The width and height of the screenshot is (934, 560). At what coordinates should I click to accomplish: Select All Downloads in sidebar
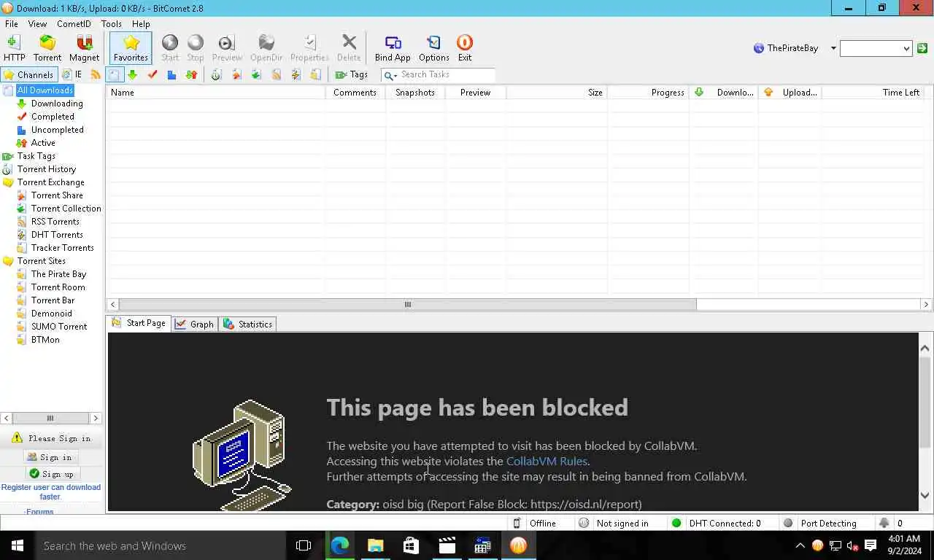[45, 90]
